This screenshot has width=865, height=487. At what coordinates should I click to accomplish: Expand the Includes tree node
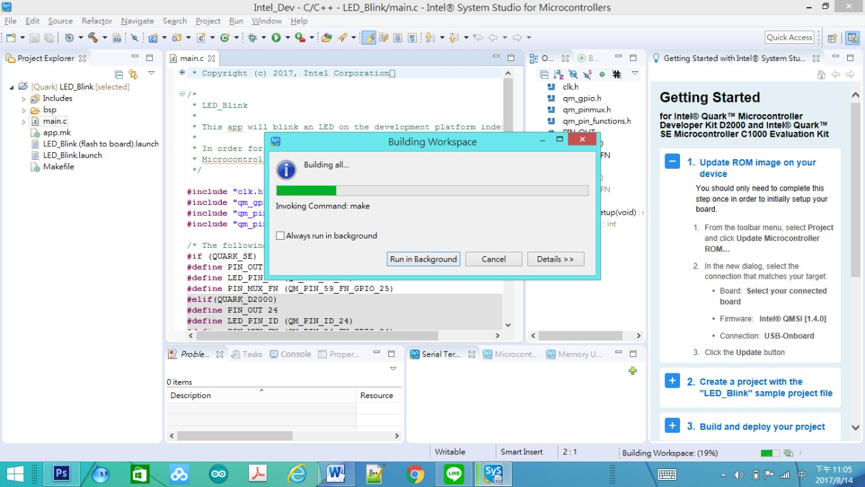24,99
